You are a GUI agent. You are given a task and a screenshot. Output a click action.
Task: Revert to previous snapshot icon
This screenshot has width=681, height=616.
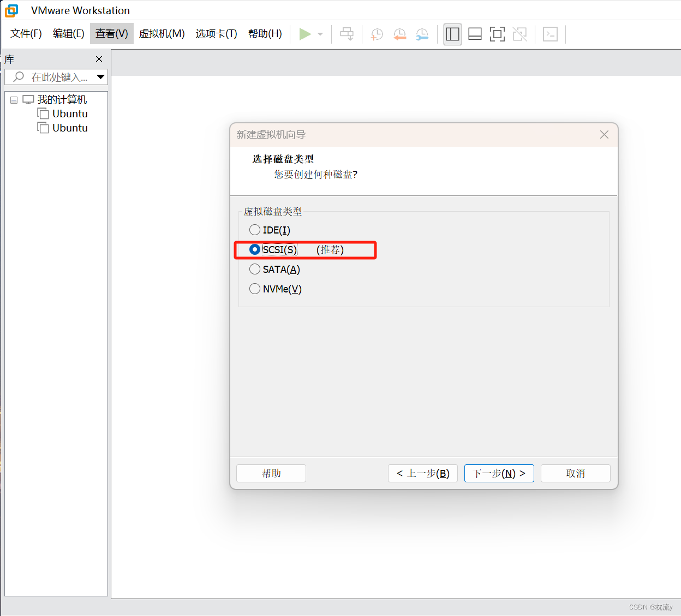coord(399,34)
